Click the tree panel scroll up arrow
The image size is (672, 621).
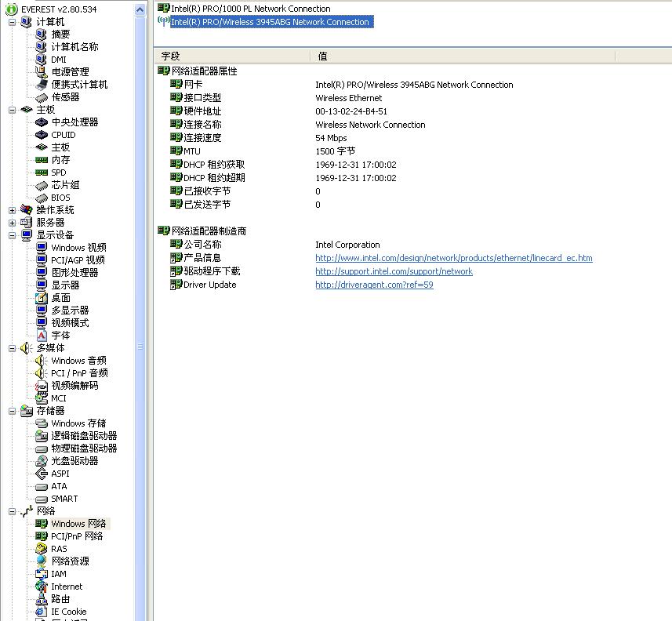coord(140,9)
